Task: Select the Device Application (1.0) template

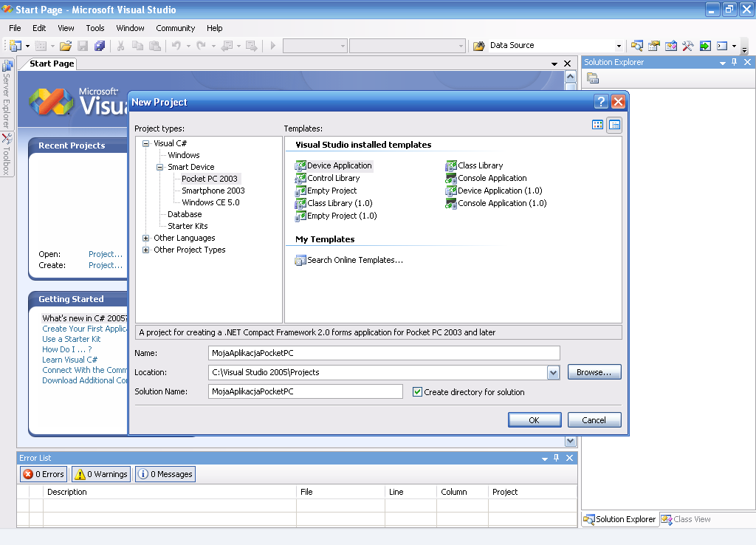Action: pyautogui.click(x=494, y=191)
